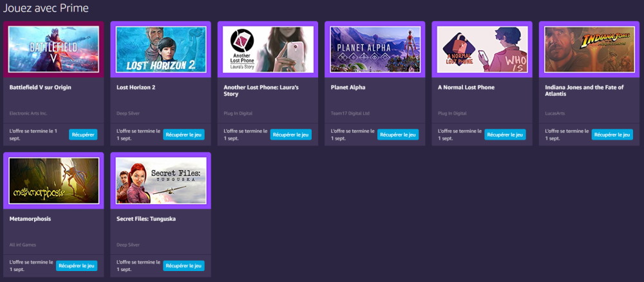The image size is (644, 282).
Task: Open the Lost Horizon 2 cover image
Action: [161, 50]
